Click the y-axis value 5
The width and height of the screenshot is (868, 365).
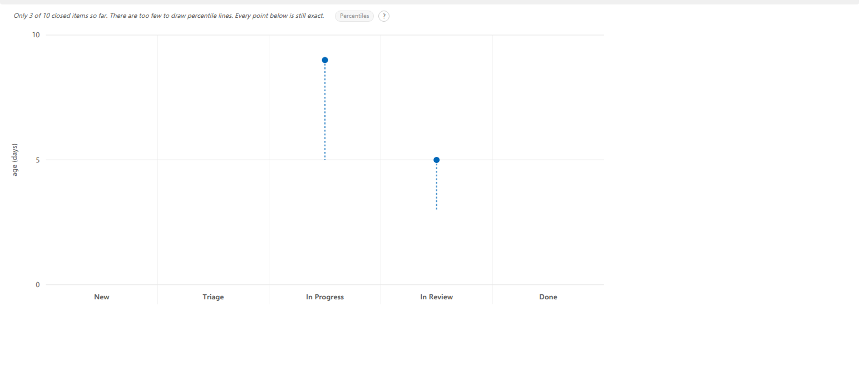(x=38, y=160)
